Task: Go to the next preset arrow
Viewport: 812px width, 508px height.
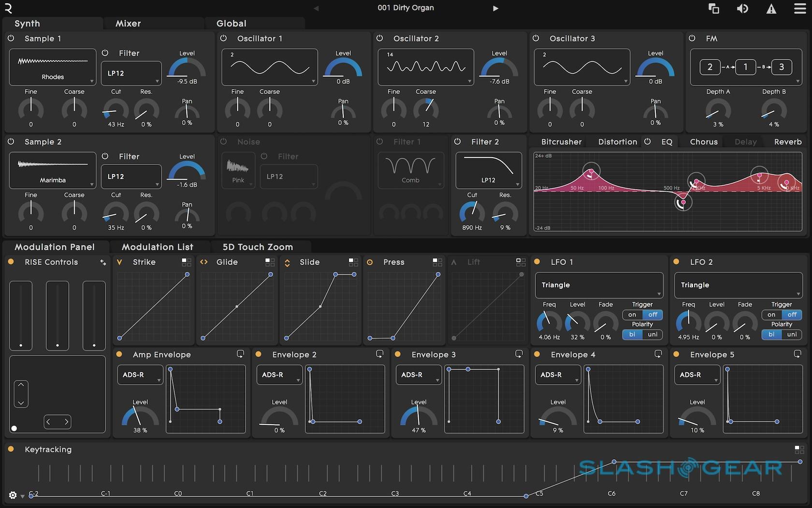Action: coord(495,8)
